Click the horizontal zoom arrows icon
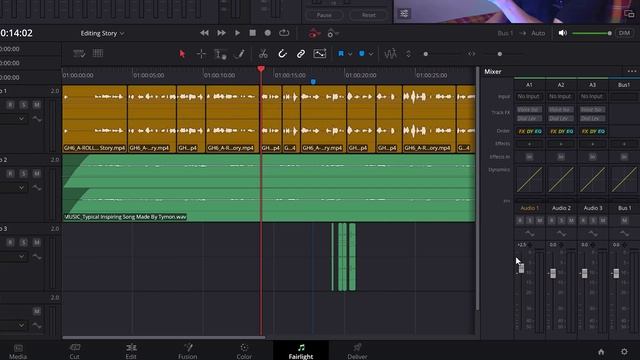 471,54
